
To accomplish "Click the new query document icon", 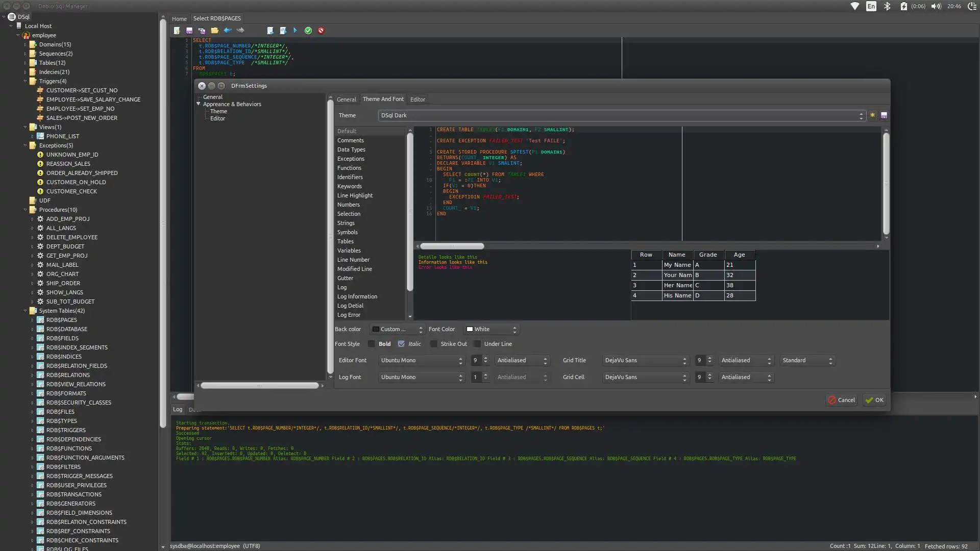I will [x=177, y=31].
